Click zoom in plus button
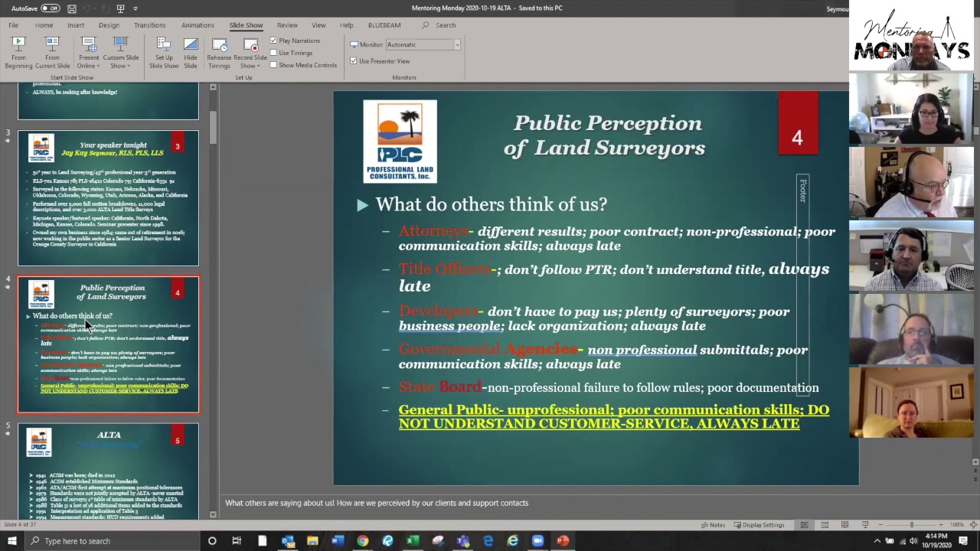Image resolution: width=980 pixels, height=551 pixels. tap(942, 525)
